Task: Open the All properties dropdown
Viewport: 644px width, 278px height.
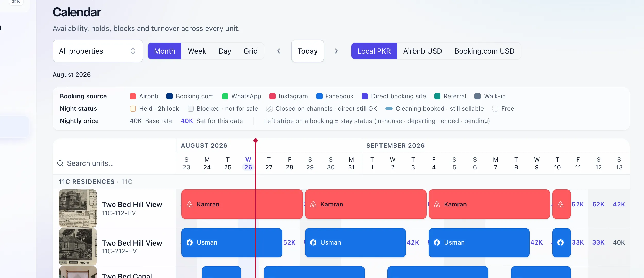Action: coord(98,51)
